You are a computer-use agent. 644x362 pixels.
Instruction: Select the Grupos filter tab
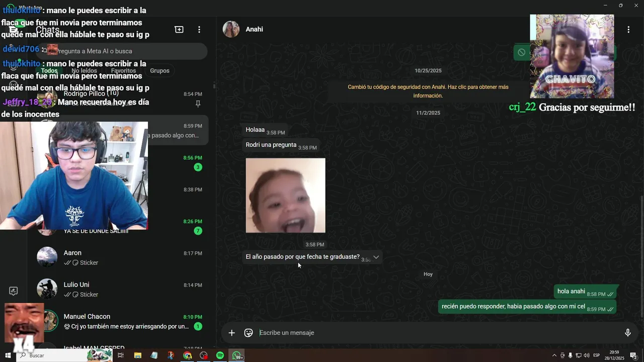coord(159,71)
